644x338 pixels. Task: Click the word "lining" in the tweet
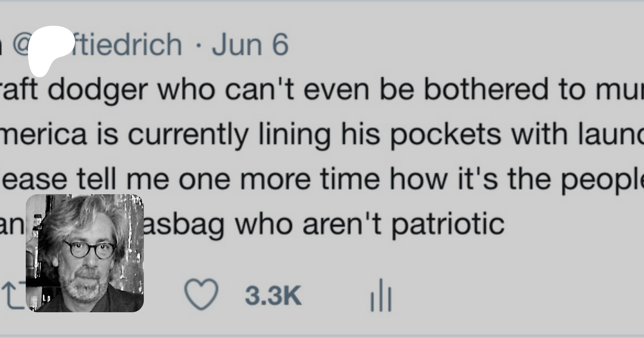point(294,135)
